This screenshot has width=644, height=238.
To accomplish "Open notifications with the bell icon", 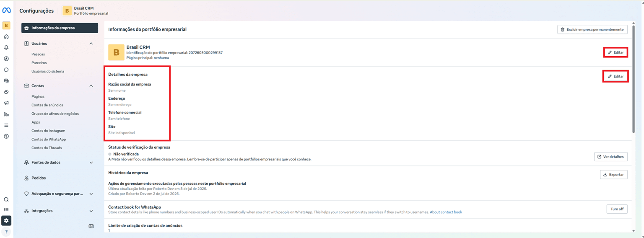I will pyautogui.click(x=6, y=48).
